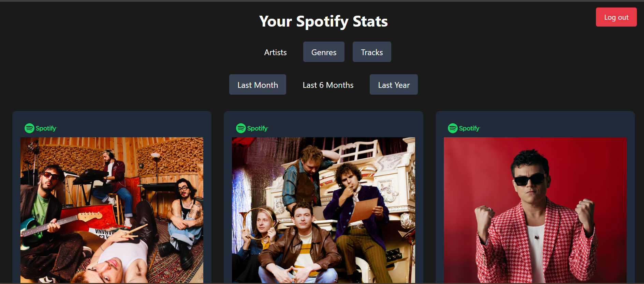Switch to the Artists view
This screenshot has height=284, width=644.
pyautogui.click(x=275, y=52)
